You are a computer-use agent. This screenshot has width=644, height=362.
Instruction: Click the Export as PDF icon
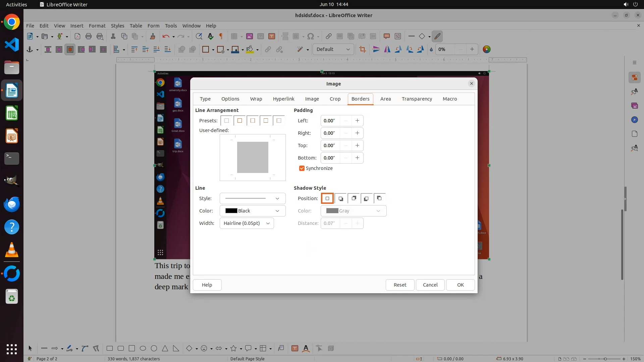pos(77,36)
